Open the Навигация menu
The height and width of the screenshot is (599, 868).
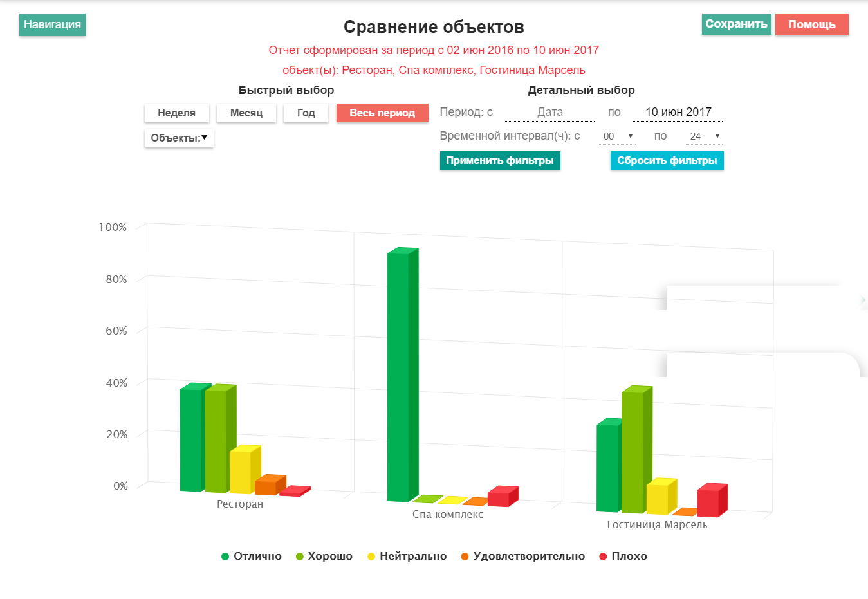click(52, 24)
